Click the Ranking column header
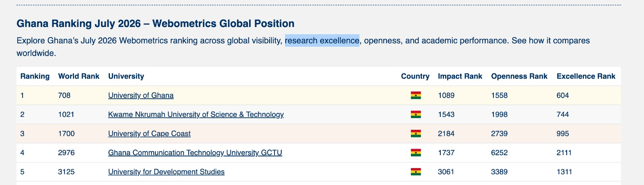644x185 pixels. tap(35, 76)
